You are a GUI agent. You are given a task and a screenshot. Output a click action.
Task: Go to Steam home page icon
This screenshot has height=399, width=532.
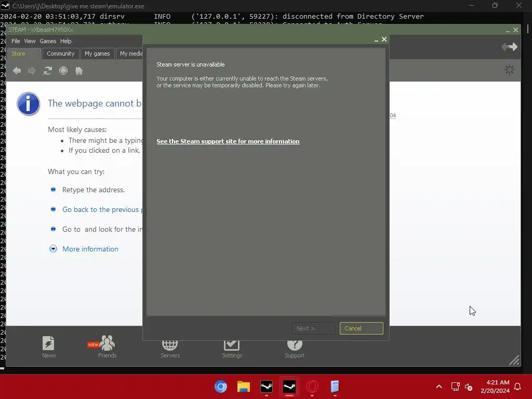click(x=79, y=71)
